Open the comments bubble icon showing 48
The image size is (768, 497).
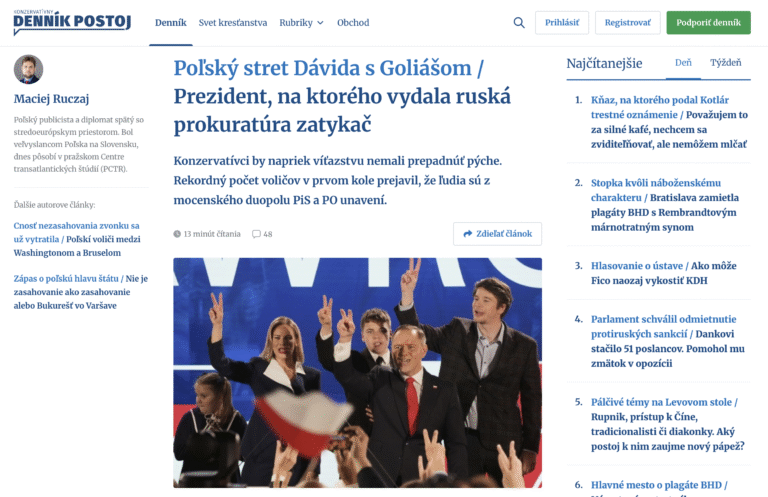click(256, 234)
